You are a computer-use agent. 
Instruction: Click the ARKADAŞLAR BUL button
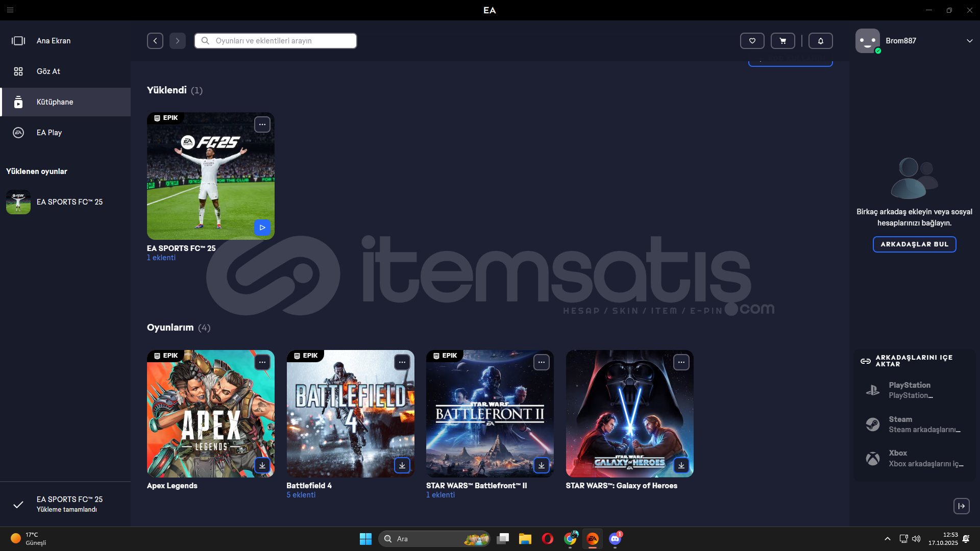914,244
